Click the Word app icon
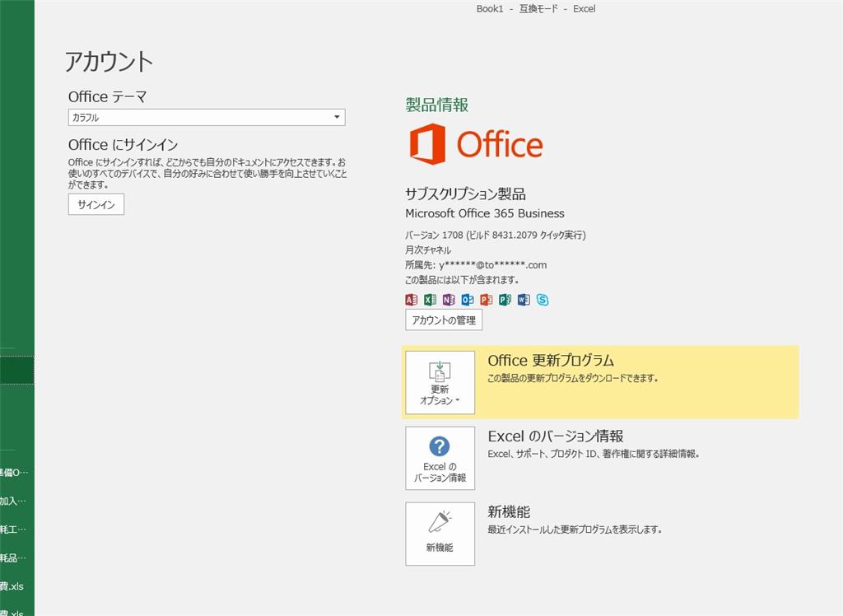Screen dimensions: 843x616 (524, 300)
